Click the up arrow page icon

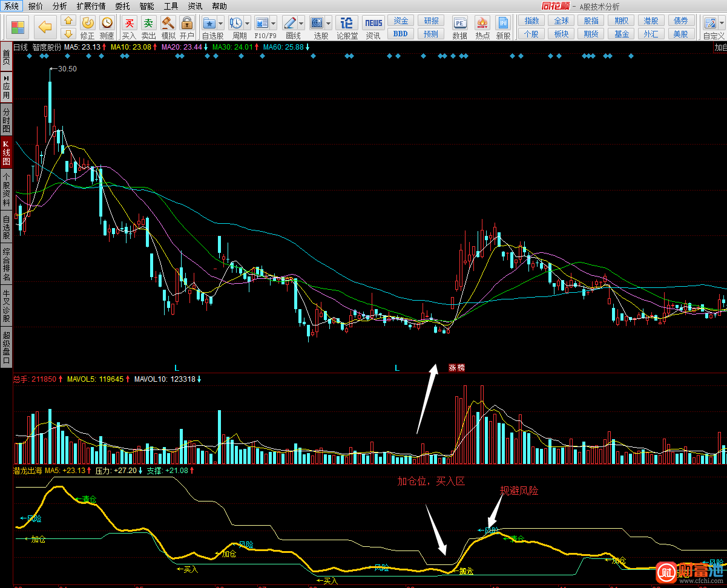coord(68,21)
